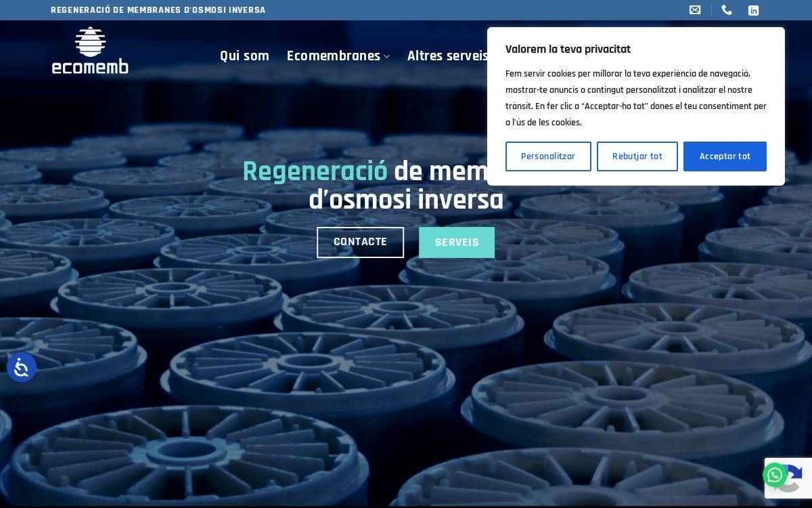Open the accessibility widget button
The image size is (812, 508).
click(22, 368)
